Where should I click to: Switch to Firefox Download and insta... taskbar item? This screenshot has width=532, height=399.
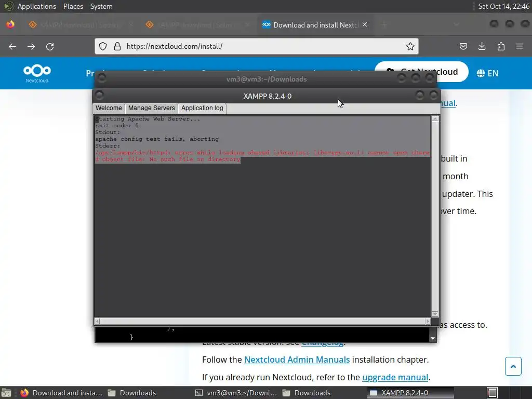tap(61, 393)
